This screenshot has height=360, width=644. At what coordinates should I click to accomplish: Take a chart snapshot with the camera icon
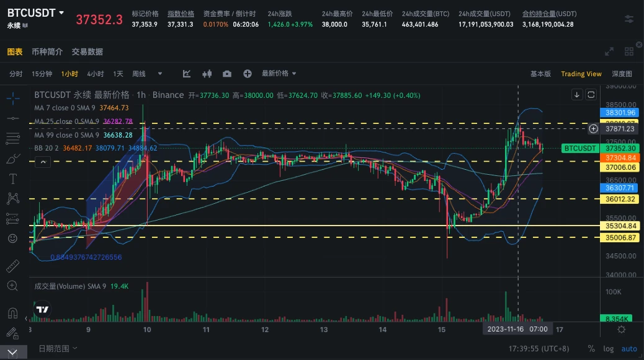(226, 73)
